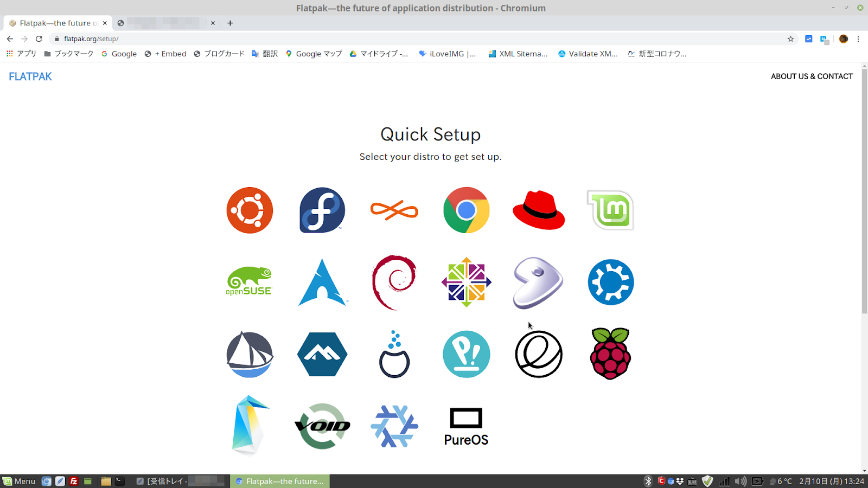Switch to the second browser tab
This screenshot has height=488, width=868.
167,23
